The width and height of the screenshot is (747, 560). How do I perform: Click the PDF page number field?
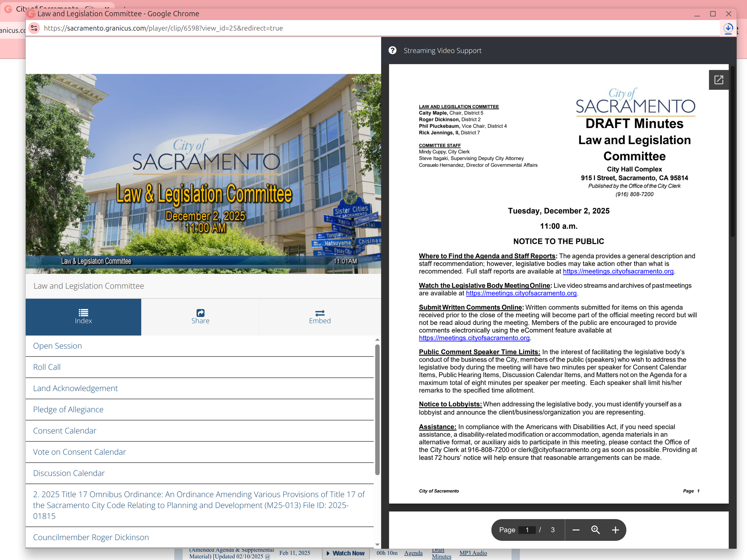[527, 530]
